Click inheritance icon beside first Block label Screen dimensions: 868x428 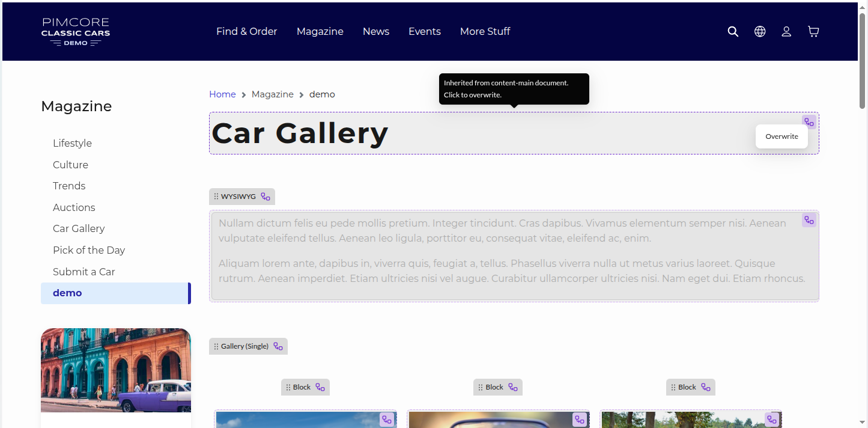320,387
